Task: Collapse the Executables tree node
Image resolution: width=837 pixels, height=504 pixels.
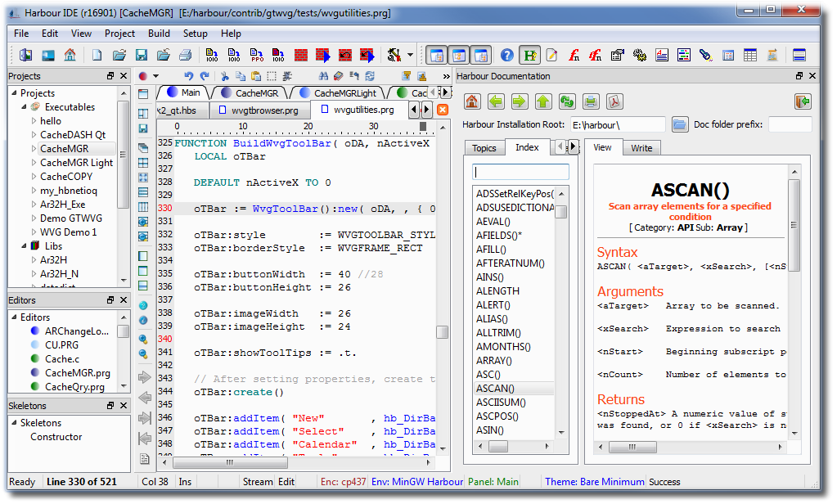Action: 25,107
